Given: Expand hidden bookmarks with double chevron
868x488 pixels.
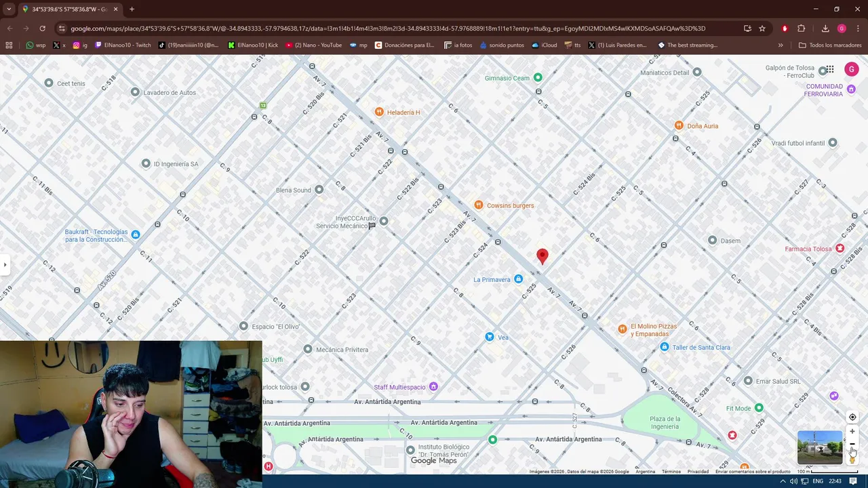Looking at the screenshot, I should click(x=781, y=45).
